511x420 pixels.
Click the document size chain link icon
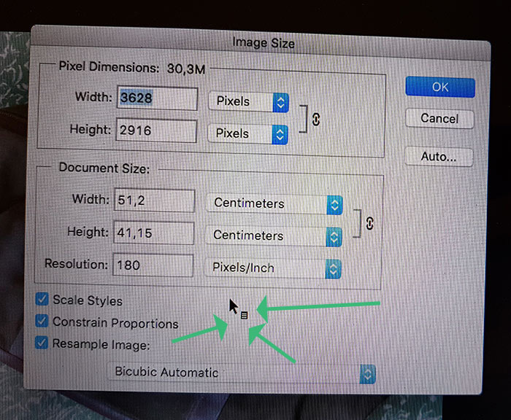(x=369, y=223)
